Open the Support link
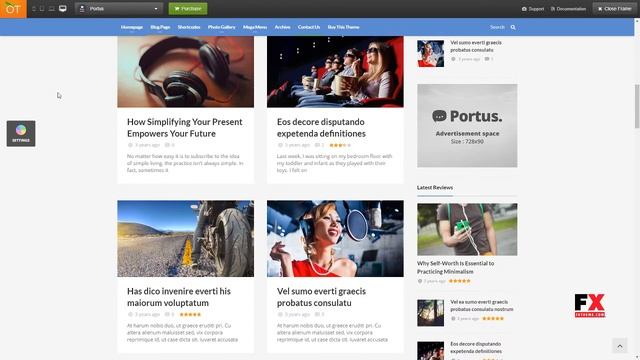This screenshot has height=360, width=640. point(533,9)
